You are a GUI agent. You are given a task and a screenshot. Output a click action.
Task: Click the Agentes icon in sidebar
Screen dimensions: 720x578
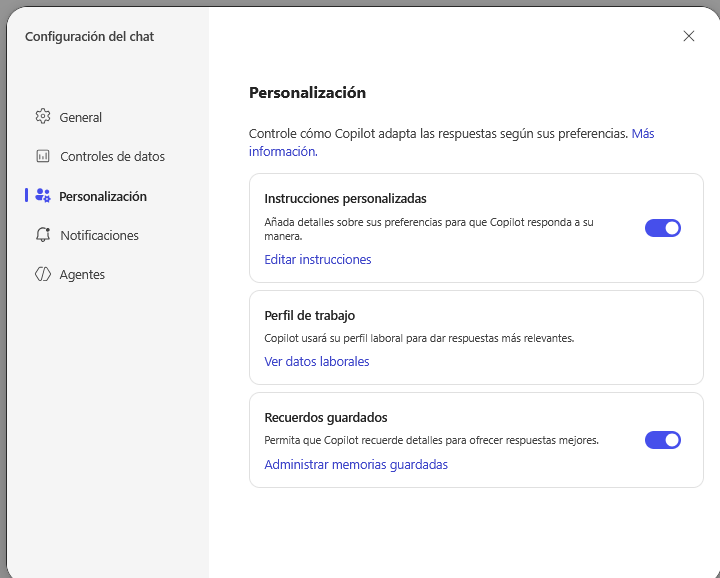[x=43, y=274]
